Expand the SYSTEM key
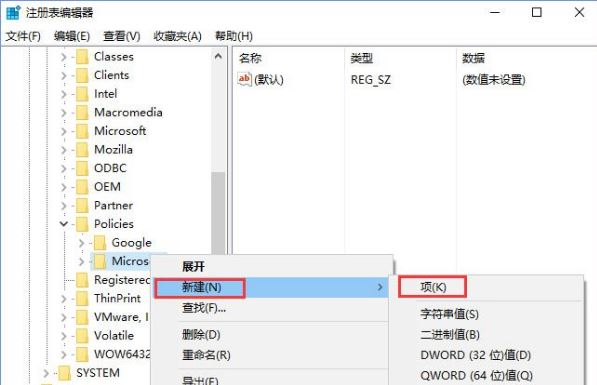Screen dimensions: 597x385 (46, 373)
